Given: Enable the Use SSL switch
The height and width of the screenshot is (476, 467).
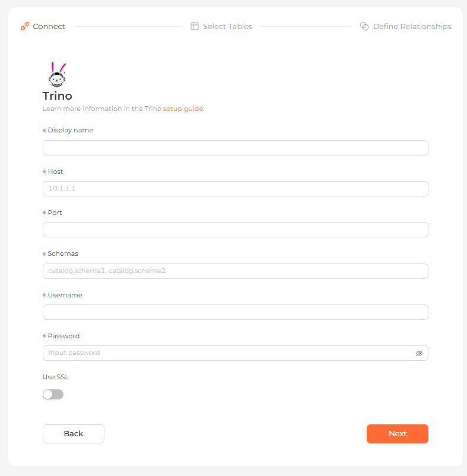Looking at the screenshot, I should [53, 394].
